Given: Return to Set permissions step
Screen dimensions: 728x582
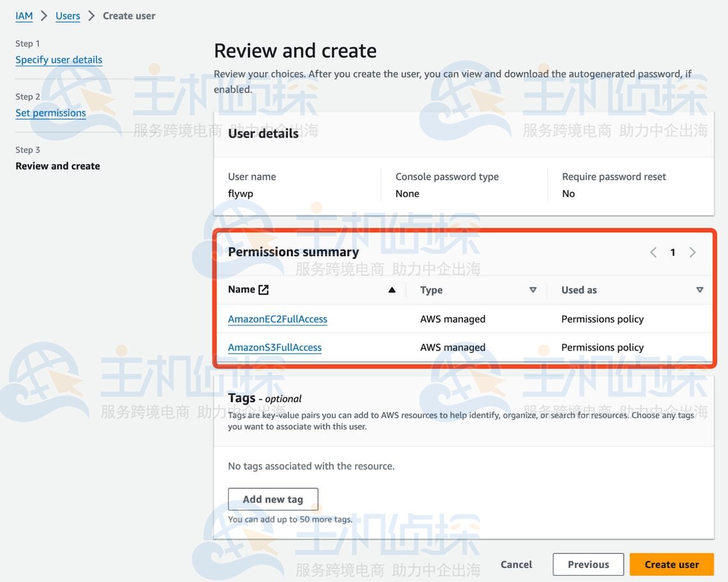Looking at the screenshot, I should 50,112.
